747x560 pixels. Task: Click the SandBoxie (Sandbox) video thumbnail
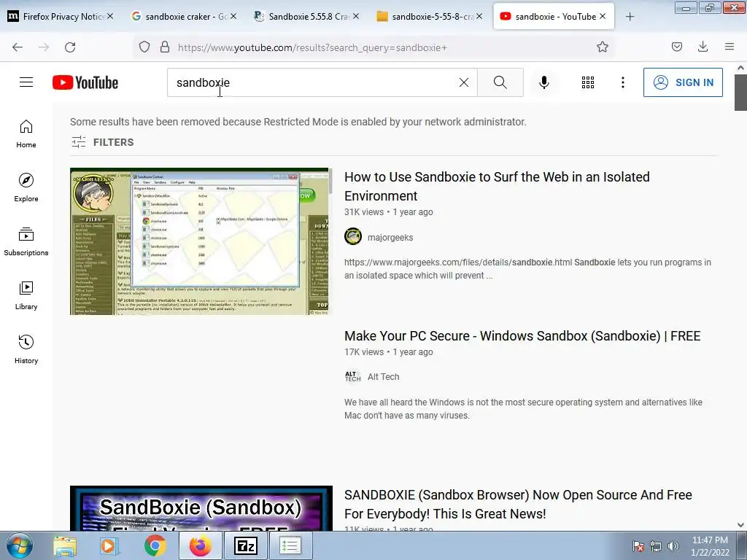[201, 508]
